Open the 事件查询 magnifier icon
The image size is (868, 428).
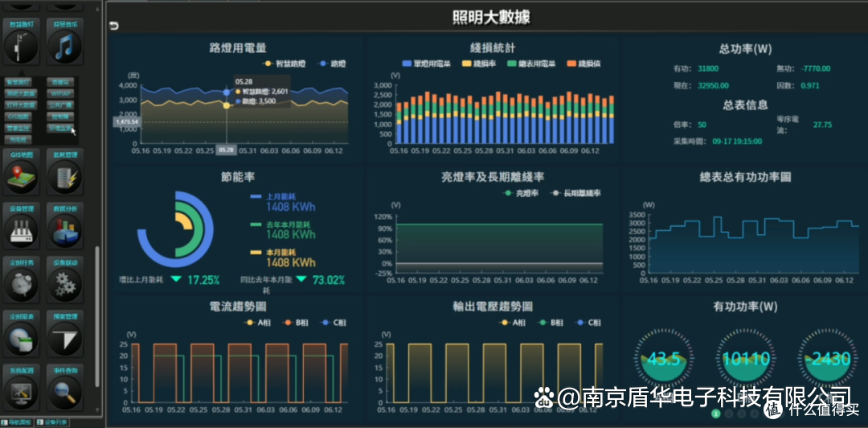pyautogui.click(x=65, y=393)
